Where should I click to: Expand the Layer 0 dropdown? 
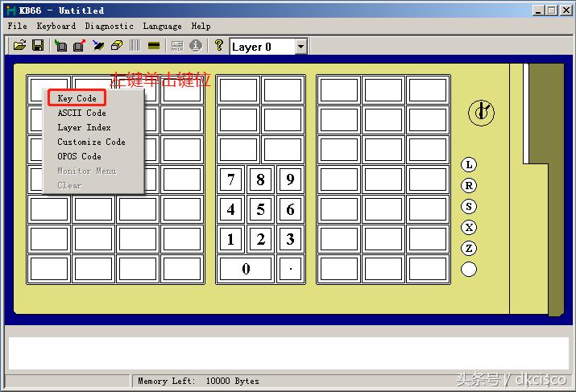click(x=300, y=47)
